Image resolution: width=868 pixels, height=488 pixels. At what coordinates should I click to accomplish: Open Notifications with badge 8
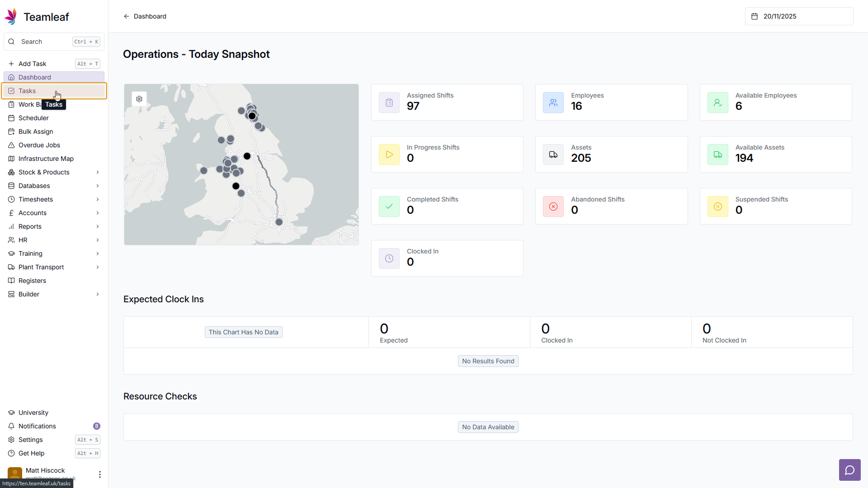click(37, 426)
